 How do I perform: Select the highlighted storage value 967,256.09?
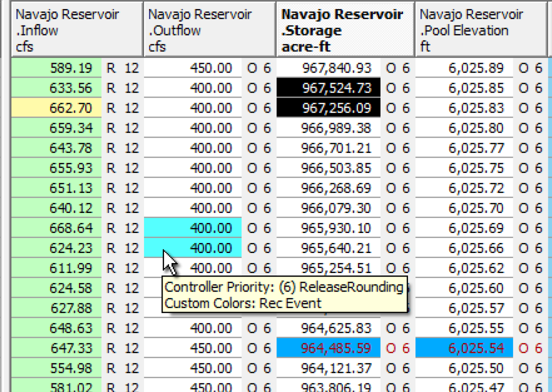point(328,108)
